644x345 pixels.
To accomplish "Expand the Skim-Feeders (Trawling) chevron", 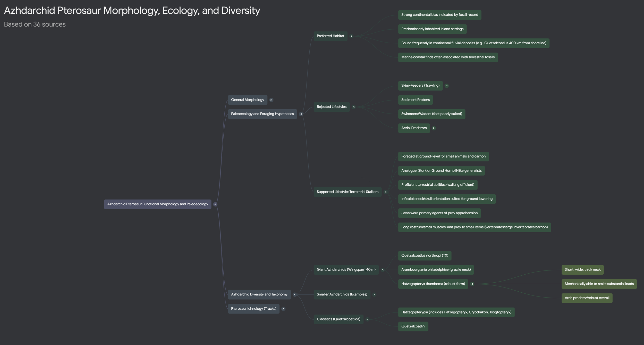I will coord(446,86).
